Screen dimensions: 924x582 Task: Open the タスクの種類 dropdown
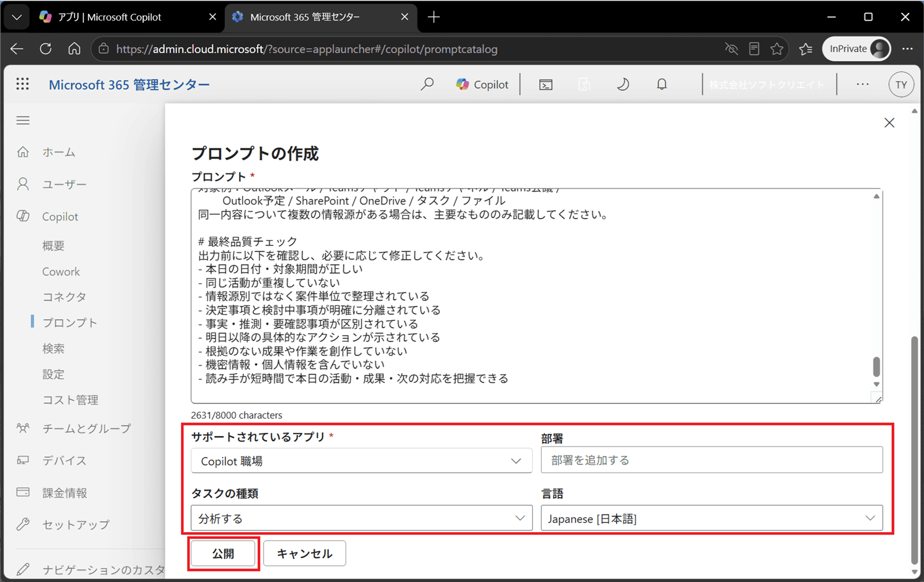[362, 518]
